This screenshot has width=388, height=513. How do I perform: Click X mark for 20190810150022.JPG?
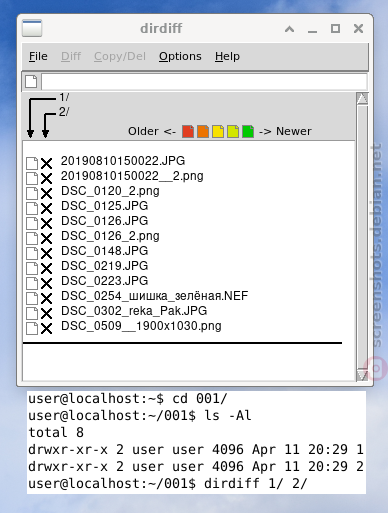tap(47, 164)
